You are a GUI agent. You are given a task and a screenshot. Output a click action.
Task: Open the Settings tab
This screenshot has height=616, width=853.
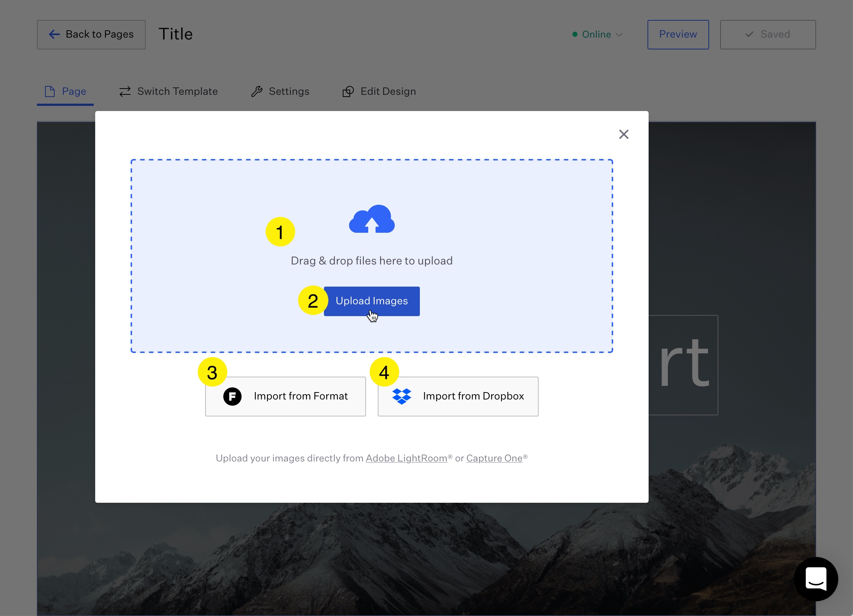tap(280, 91)
